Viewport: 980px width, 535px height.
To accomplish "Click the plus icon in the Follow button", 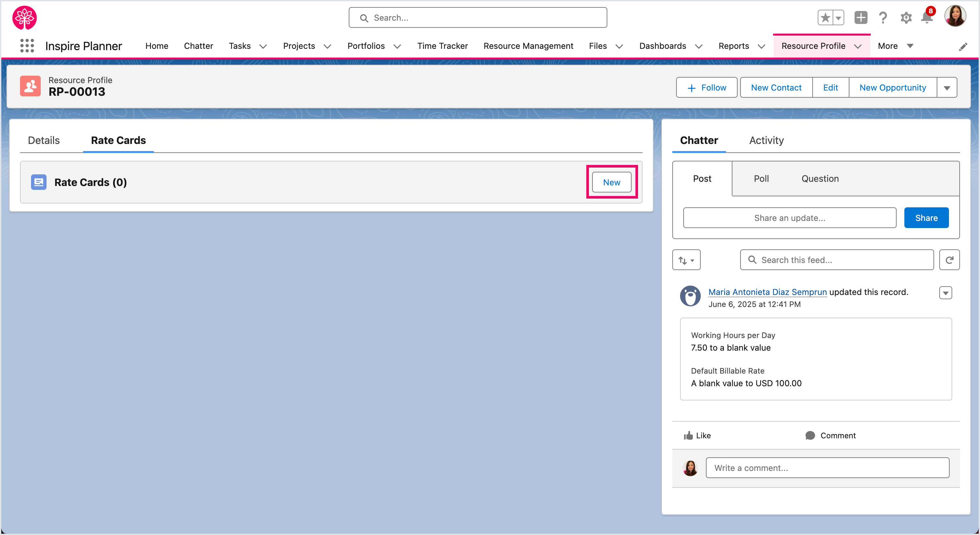I will [692, 88].
